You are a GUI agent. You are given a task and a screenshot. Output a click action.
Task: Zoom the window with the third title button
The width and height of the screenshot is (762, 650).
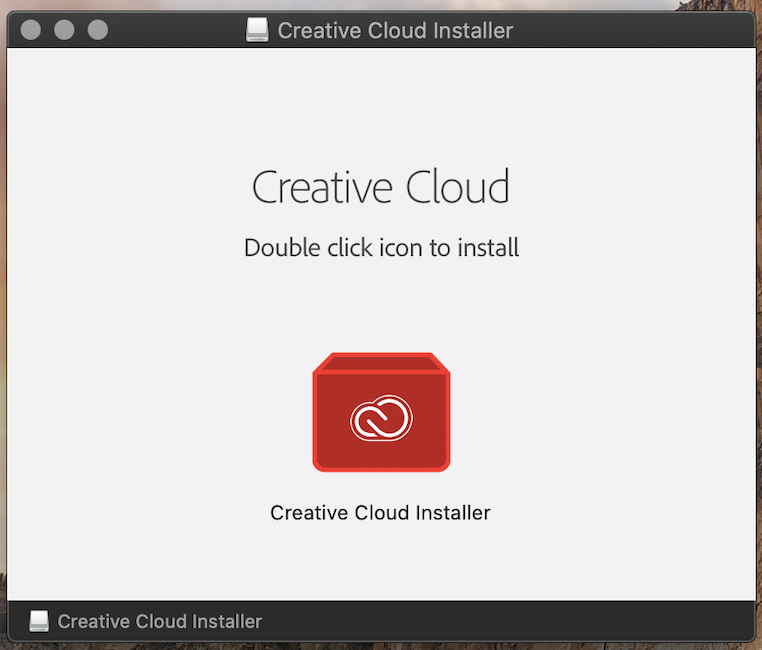pyautogui.click(x=98, y=30)
